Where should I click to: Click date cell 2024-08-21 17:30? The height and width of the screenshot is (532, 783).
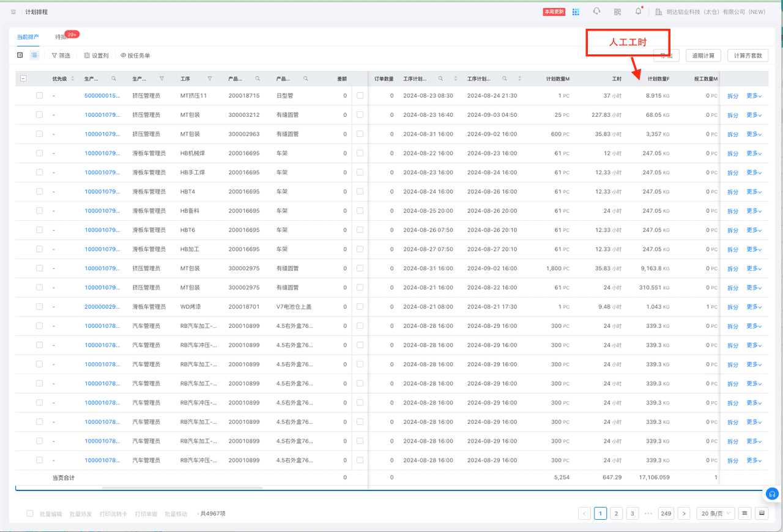(x=492, y=306)
